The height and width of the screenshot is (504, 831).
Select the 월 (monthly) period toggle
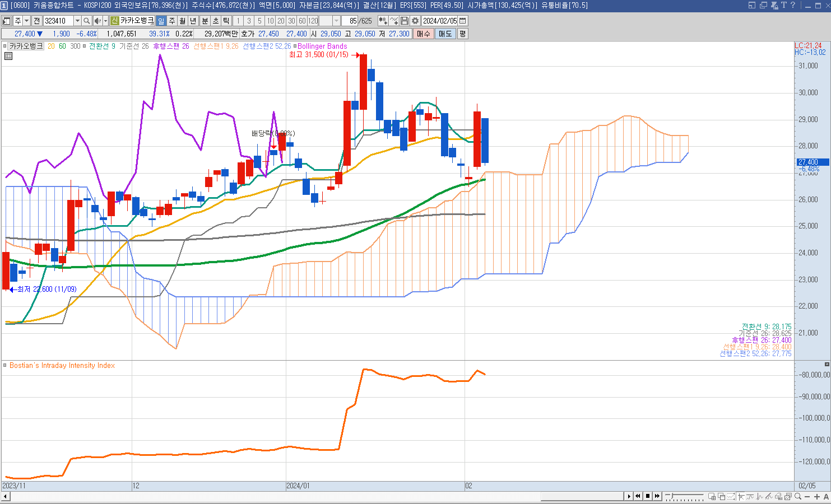click(183, 21)
